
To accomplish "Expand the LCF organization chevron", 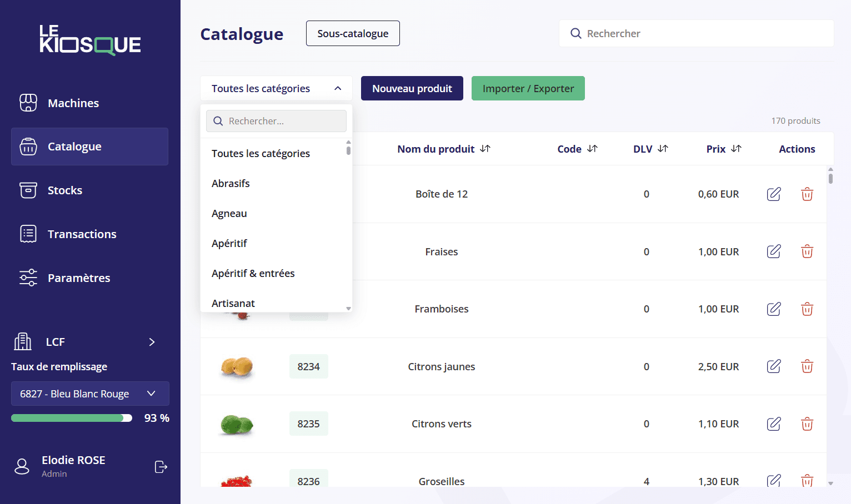I will [152, 342].
